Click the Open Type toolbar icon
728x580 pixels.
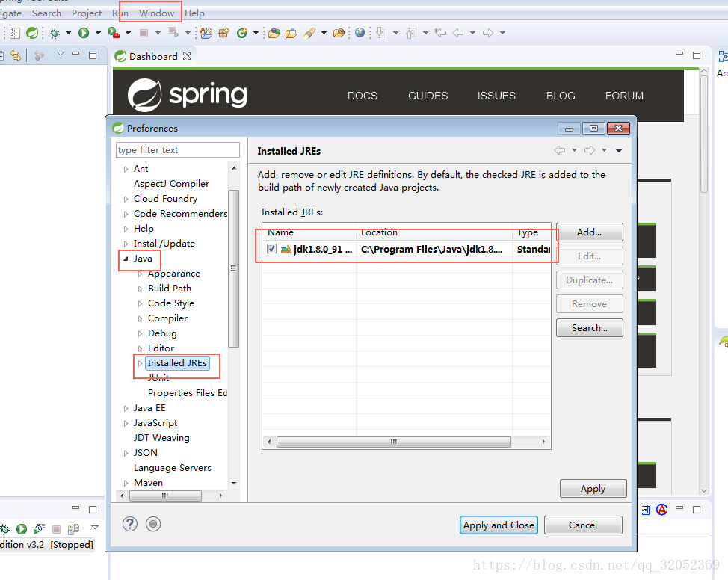pyautogui.click(x=274, y=33)
